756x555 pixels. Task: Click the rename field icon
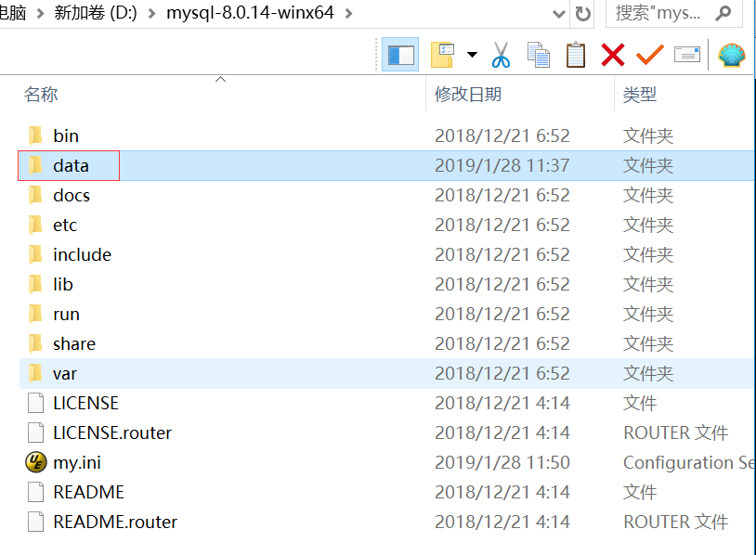(687, 55)
